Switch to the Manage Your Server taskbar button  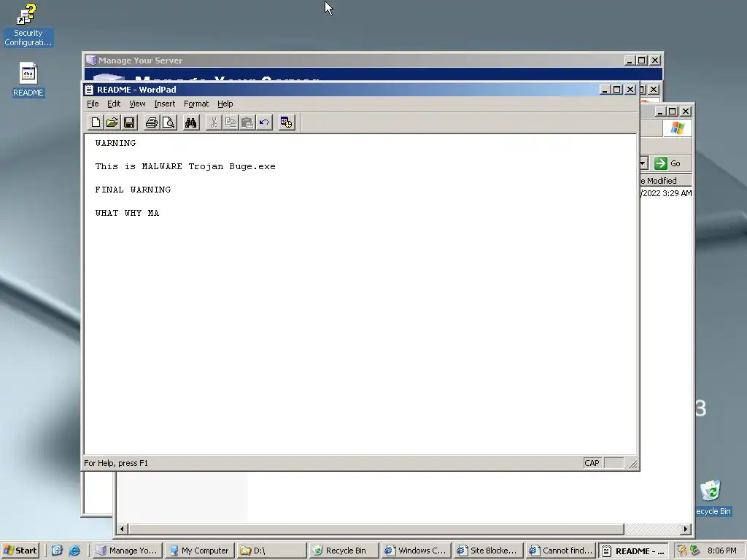click(127, 551)
